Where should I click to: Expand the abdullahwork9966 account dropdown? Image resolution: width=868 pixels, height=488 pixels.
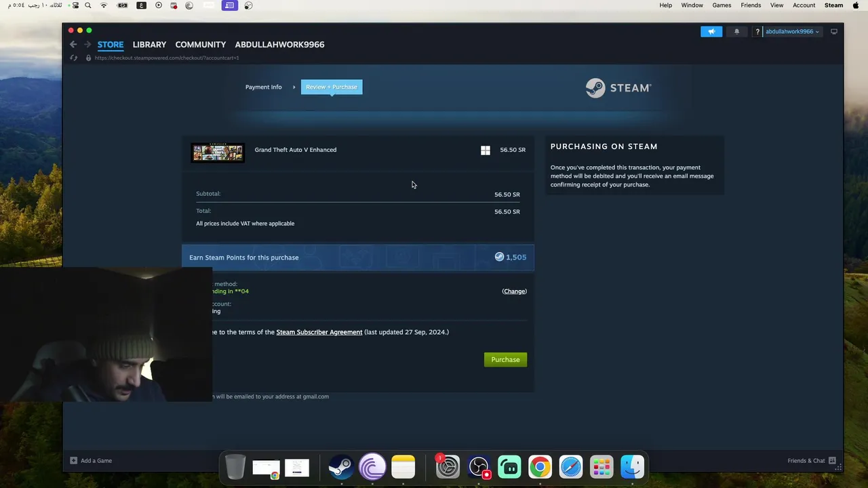pyautogui.click(x=792, y=32)
